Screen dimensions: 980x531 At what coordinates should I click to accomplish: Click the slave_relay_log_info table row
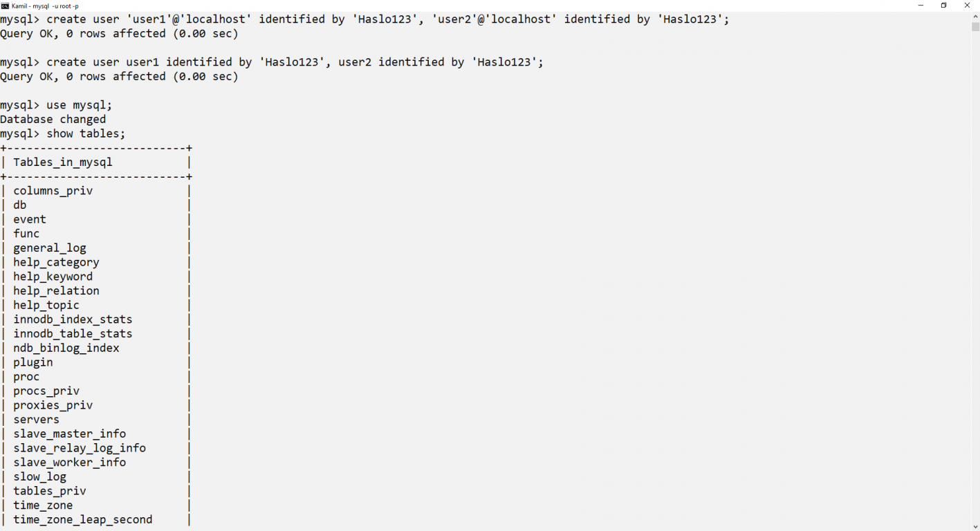pyautogui.click(x=95, y=448)
